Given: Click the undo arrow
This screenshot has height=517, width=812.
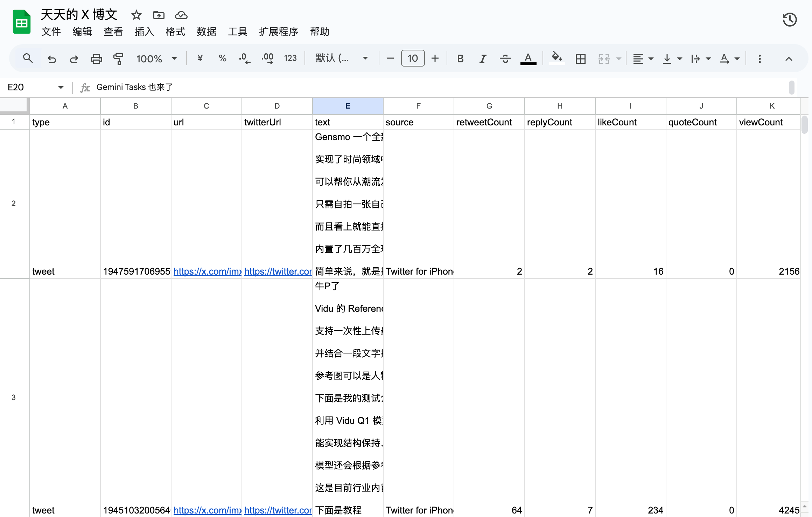Looking at the screenshot, I should pos(52,58).
